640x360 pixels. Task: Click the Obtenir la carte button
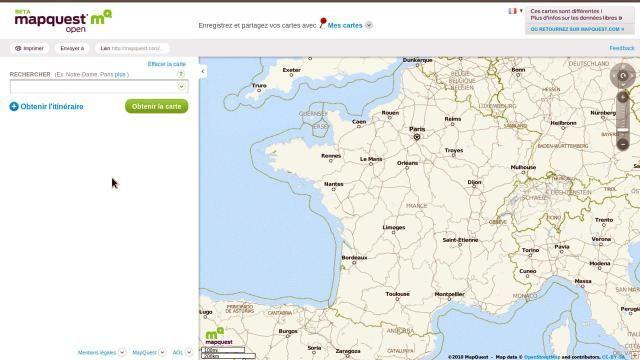coord(157,106)
